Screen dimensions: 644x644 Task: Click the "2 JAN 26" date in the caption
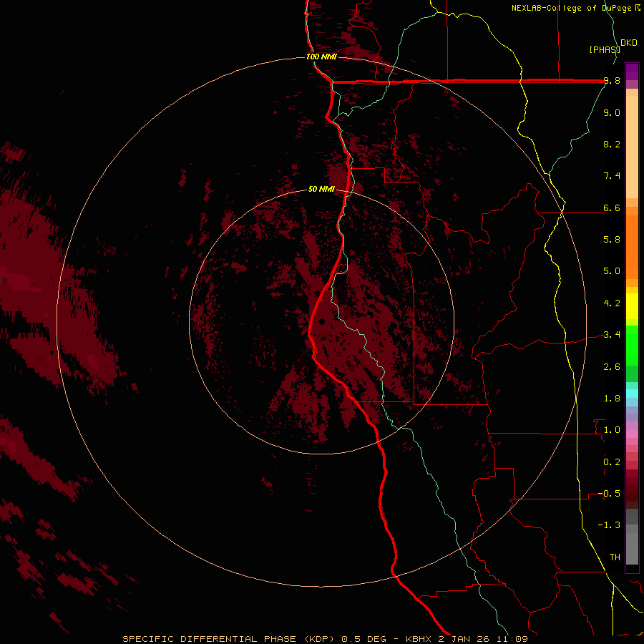[x=464, y=639]
